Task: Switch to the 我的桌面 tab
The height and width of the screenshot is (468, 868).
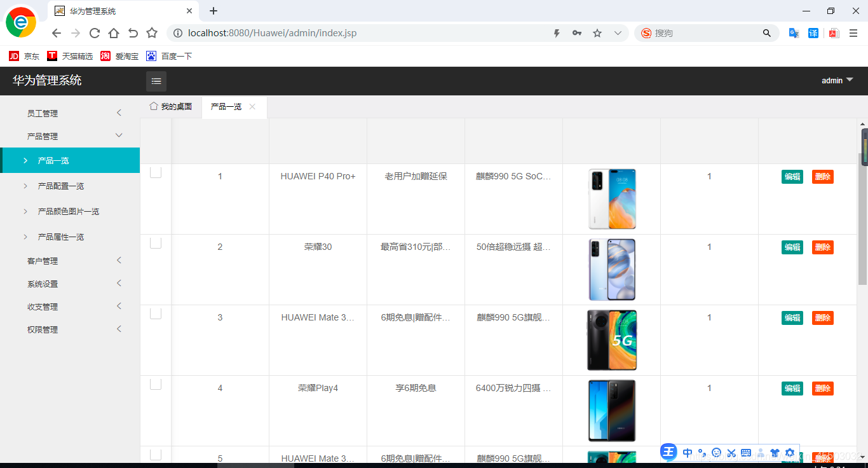Action: point(170,107)
